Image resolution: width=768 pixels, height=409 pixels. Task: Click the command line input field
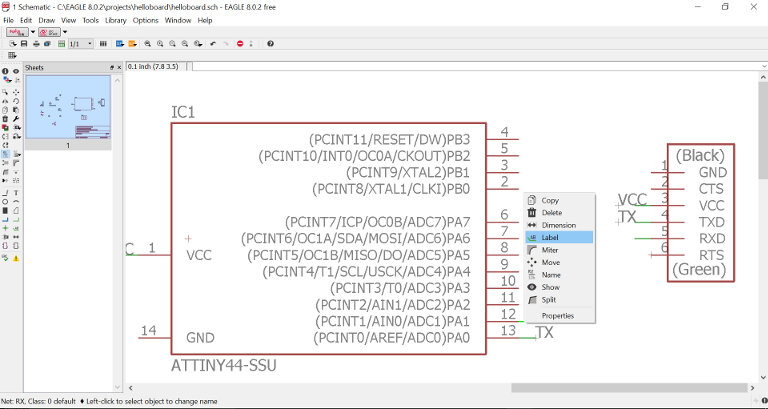(478, 66)
